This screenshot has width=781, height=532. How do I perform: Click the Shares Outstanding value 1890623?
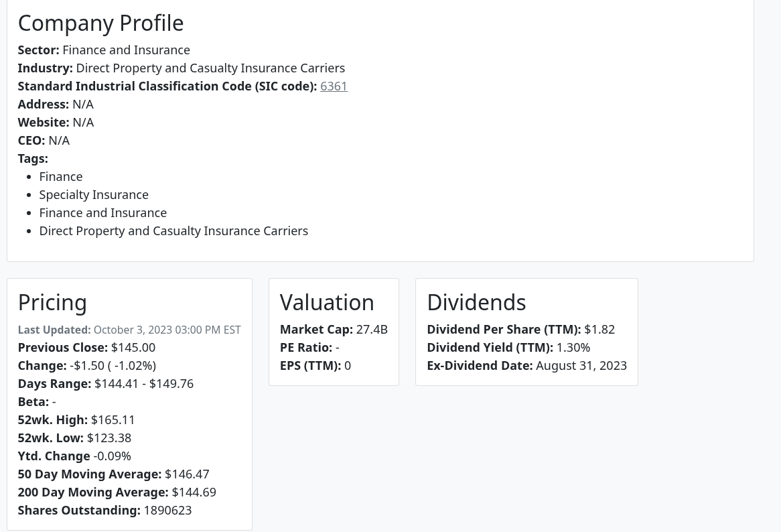[167, 510]
